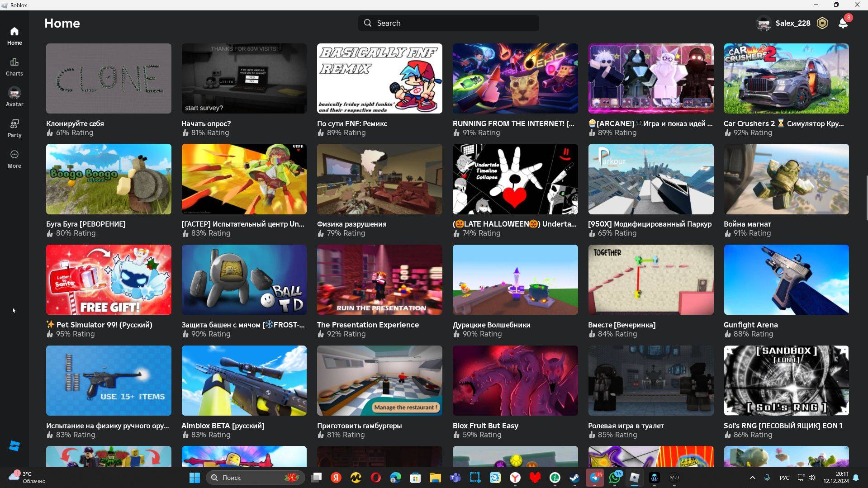The image size is (868, 488).
Task: Open the Sol's RNG Sandbox thumbnail
Action: (x=786, y=381)
